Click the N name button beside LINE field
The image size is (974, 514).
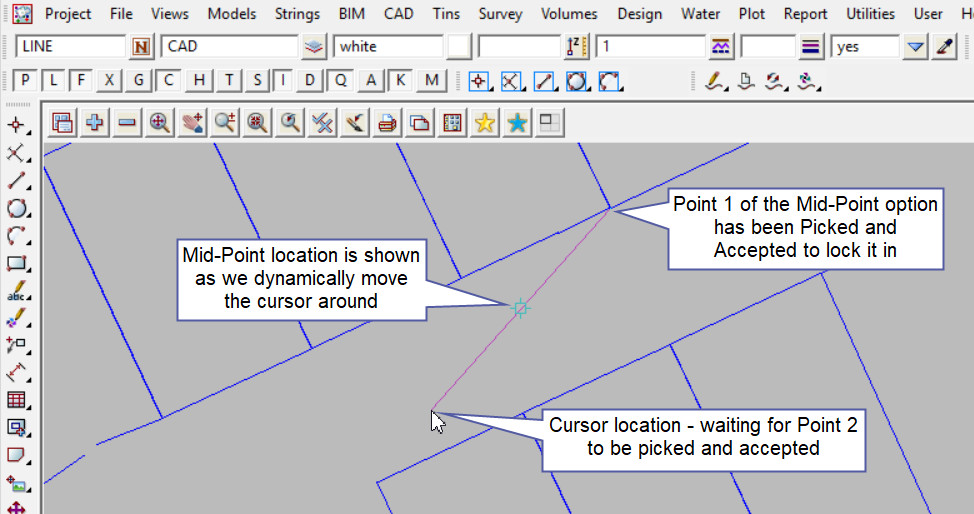(141, 47)
